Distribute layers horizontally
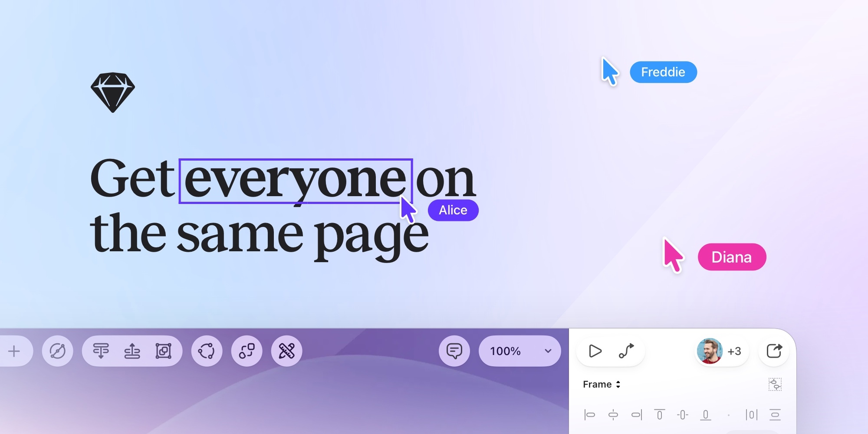Viewport: 868px width, 434px height. pos(752,415)
